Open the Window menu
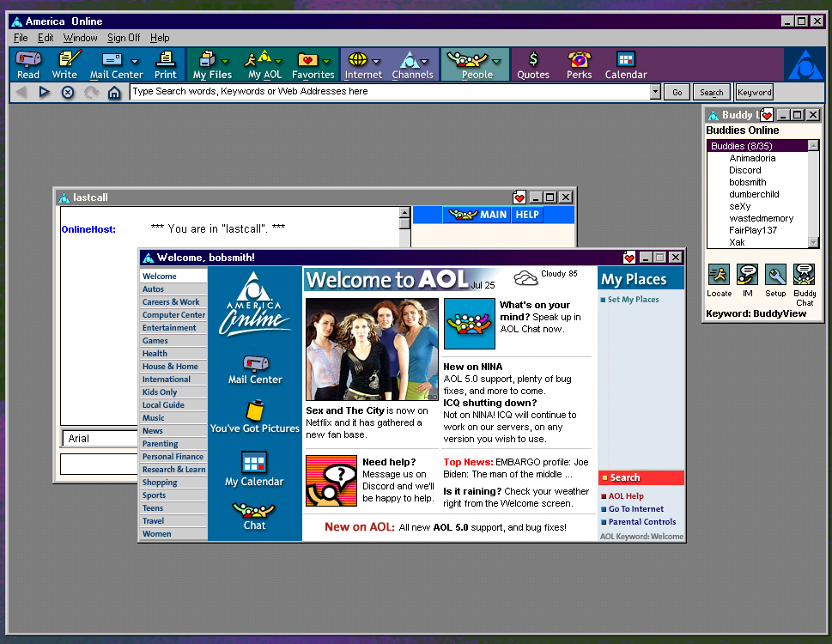The height and width of the screenshot is (644, 832). tap(80, 38)
